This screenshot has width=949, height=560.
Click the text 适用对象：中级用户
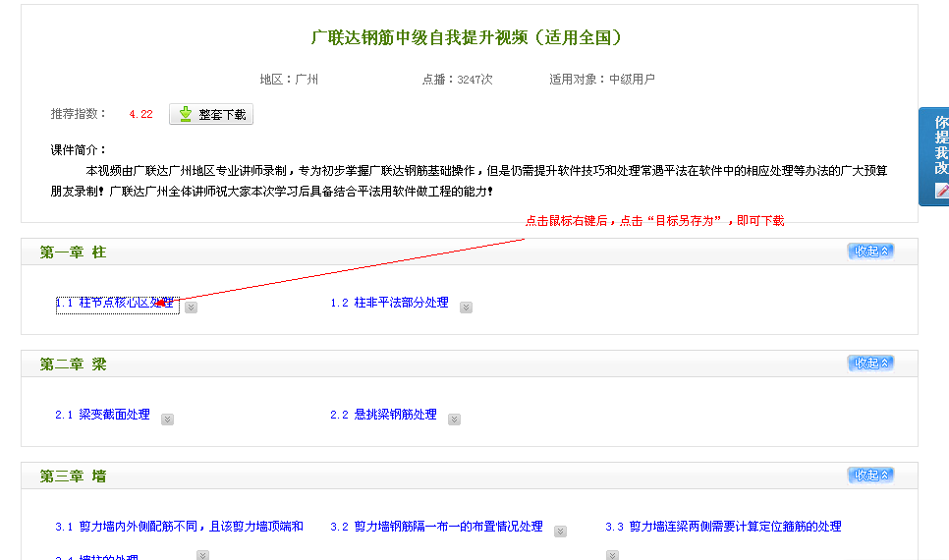coord(602,80)
